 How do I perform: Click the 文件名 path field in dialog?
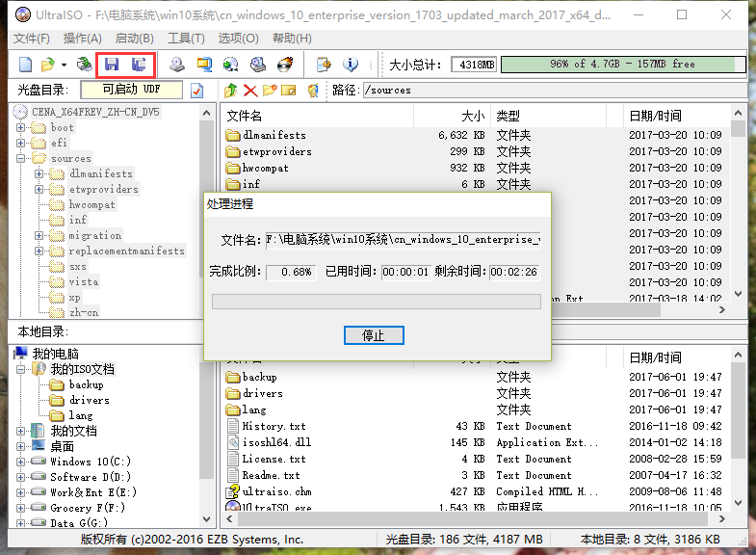(404, 240)
